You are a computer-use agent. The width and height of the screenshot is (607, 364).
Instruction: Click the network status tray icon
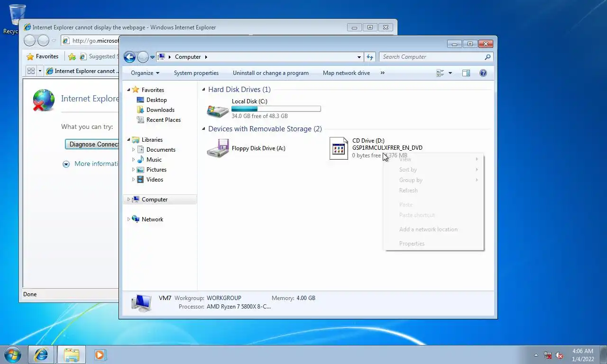pyautogui.click(x=548, y=355)
